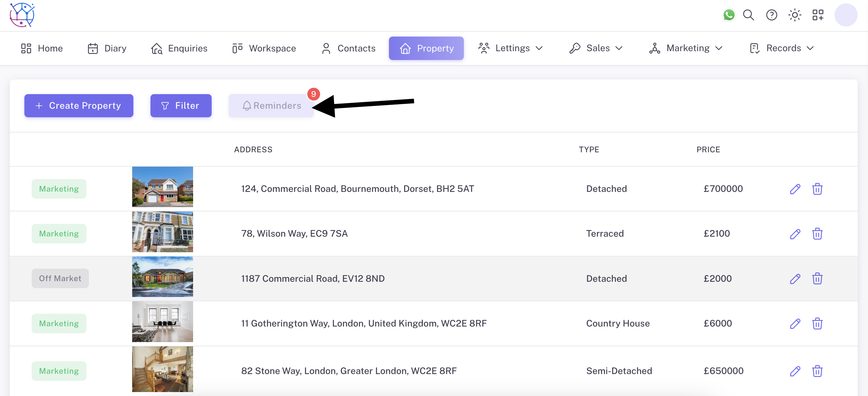Toggle light/dark theme sun icon
This screenshot has width=868, height=396.
[x=795, y=15]
